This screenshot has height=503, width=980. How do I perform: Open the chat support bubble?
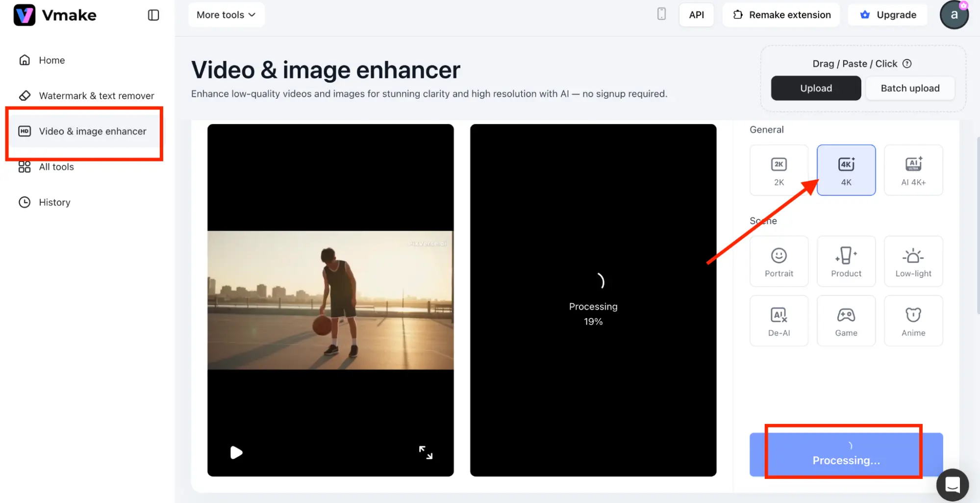952,485
